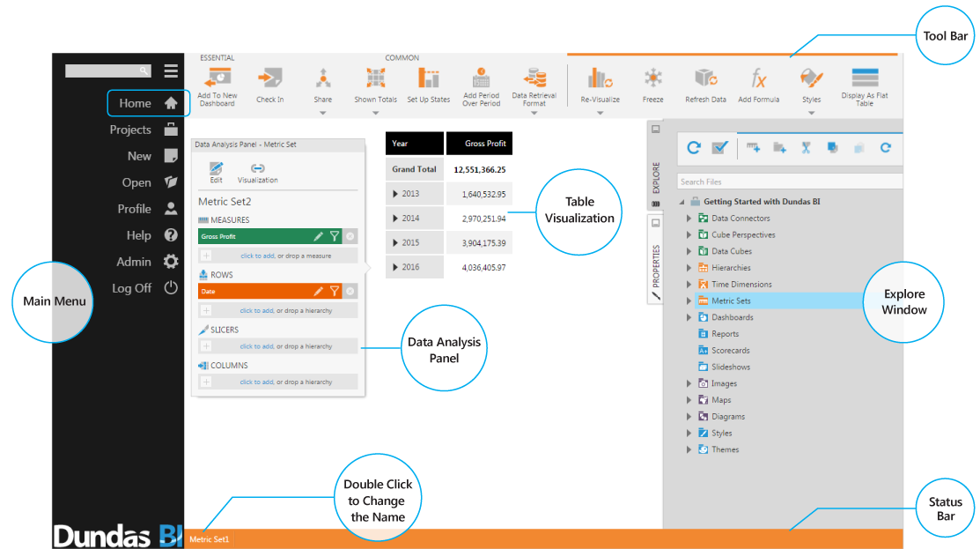
Task: Click to add a Rows hierarchy
Action: 257,311
